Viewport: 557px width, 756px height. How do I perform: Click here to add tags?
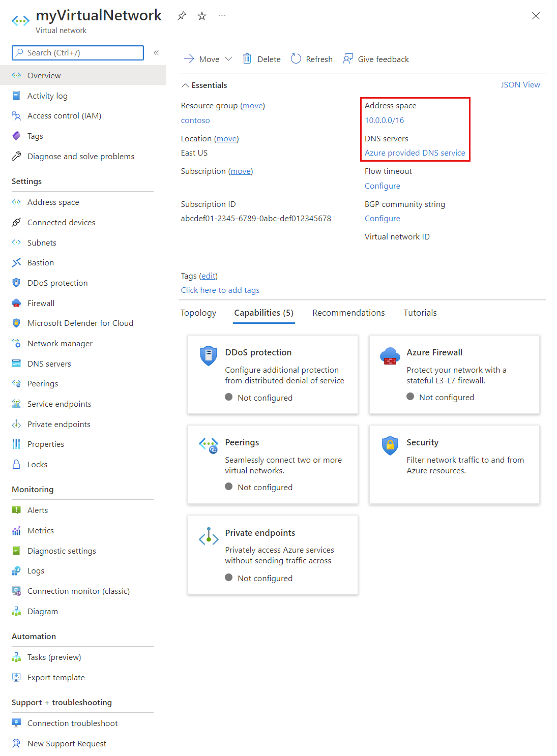[x=220, y=290]
